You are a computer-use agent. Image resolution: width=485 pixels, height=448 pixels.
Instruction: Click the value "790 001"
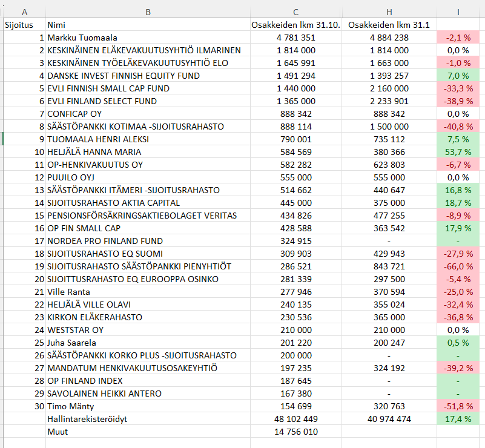click(x=295, y=139)
